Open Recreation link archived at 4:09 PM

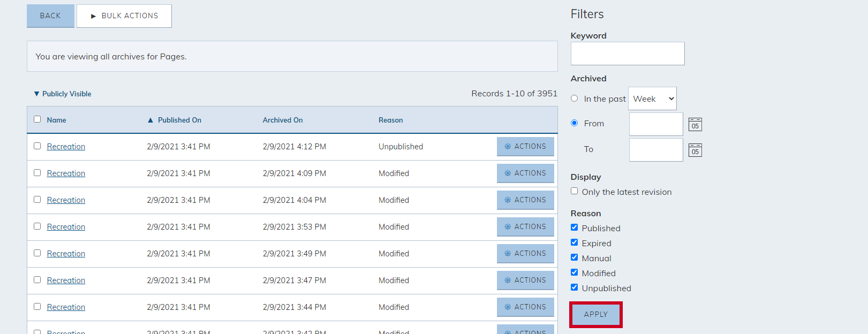(66, 173)
